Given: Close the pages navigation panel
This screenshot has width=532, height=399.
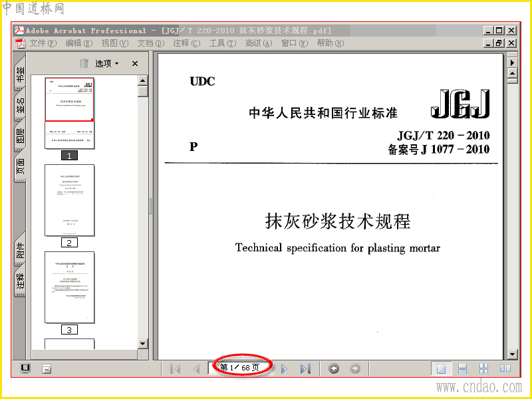Looking at the screenshot, I should (x=135, y=63).
